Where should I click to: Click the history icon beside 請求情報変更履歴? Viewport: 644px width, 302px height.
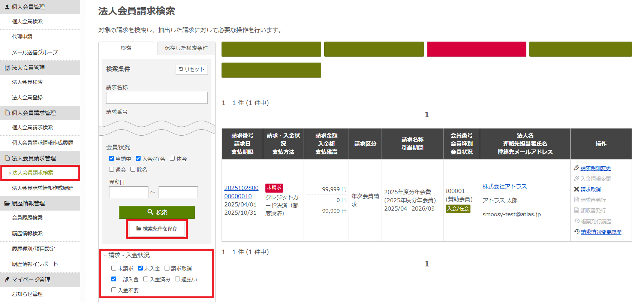click(x=577, y=232)
